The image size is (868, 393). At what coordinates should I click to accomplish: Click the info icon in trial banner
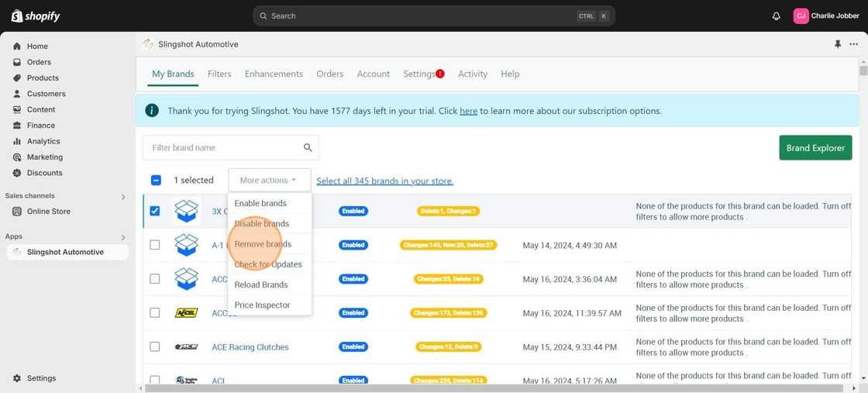click(x=152, y=110)
